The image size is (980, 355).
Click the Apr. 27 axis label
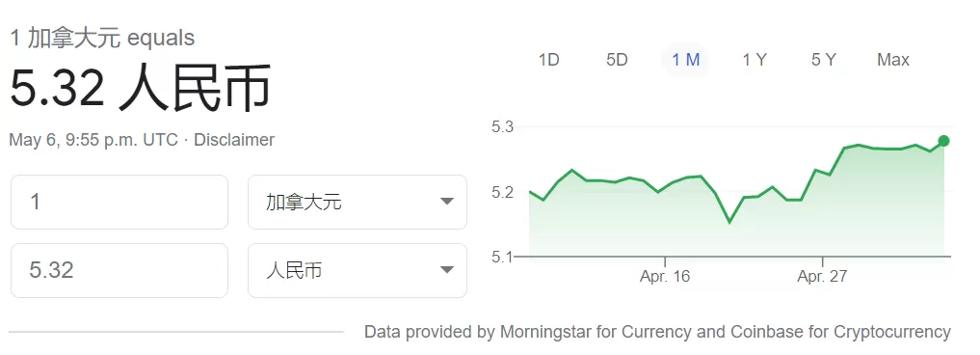click(x=823, y=276)
